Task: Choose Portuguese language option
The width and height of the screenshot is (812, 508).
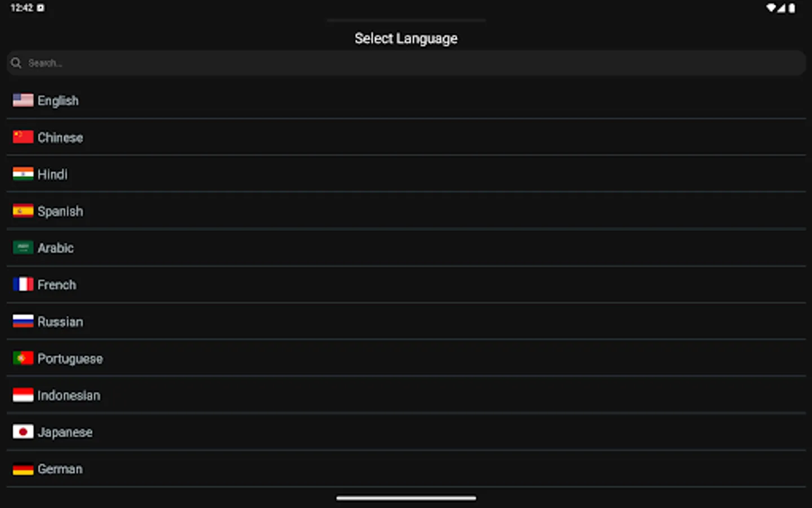Action: tap(70, 358)
